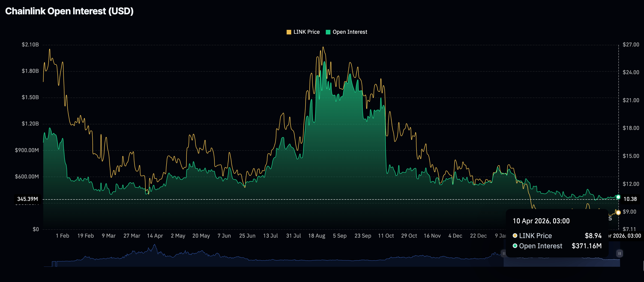Click the $2.10B label on the left axis
The width and height of the screenshot is (644, 282).
(x=30, y=45)
